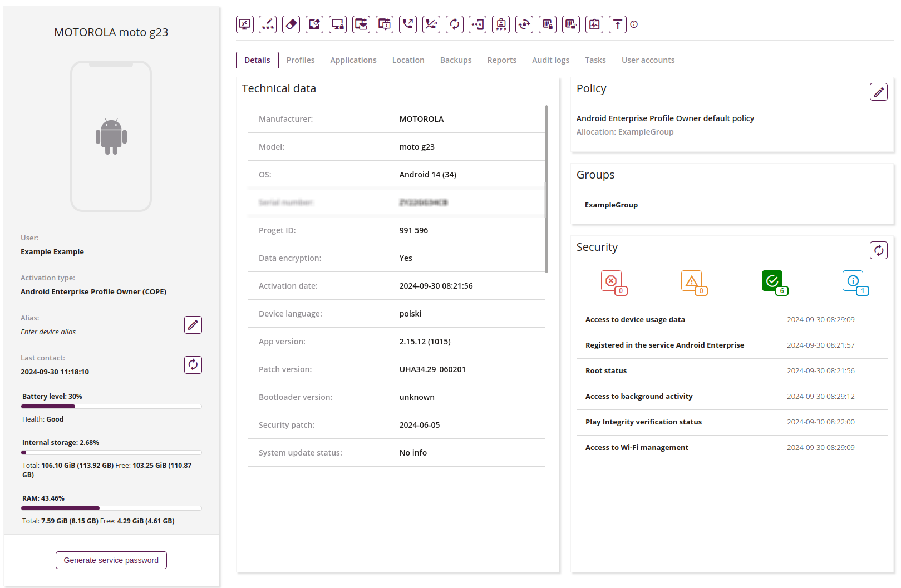Click the Profile Owner default policy name
Viewport: 901px width, 588px height.
(x=665, y=118)
